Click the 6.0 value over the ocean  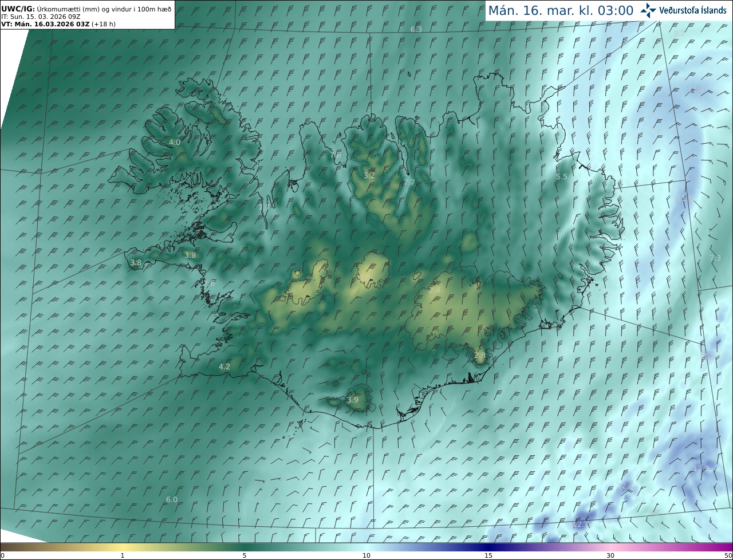172,499
